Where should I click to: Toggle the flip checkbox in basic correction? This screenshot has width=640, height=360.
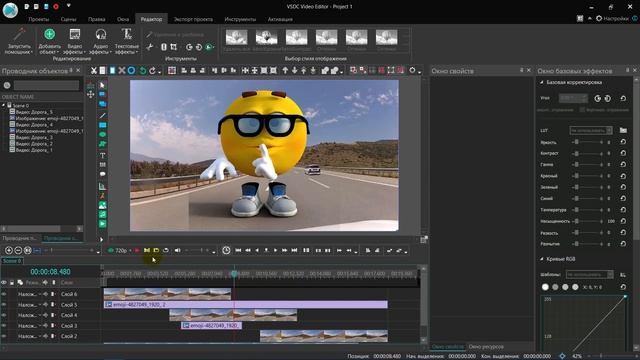[582, 109]
